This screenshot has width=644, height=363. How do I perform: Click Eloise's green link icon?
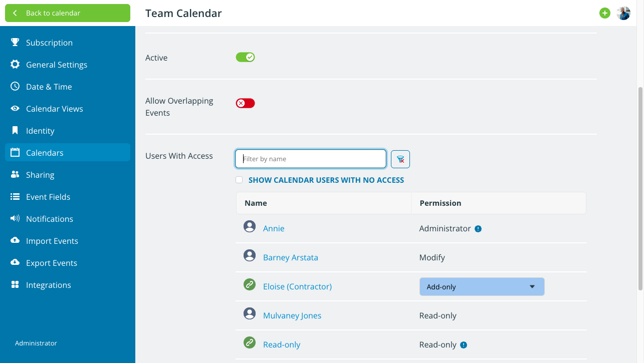click(250, 285)
